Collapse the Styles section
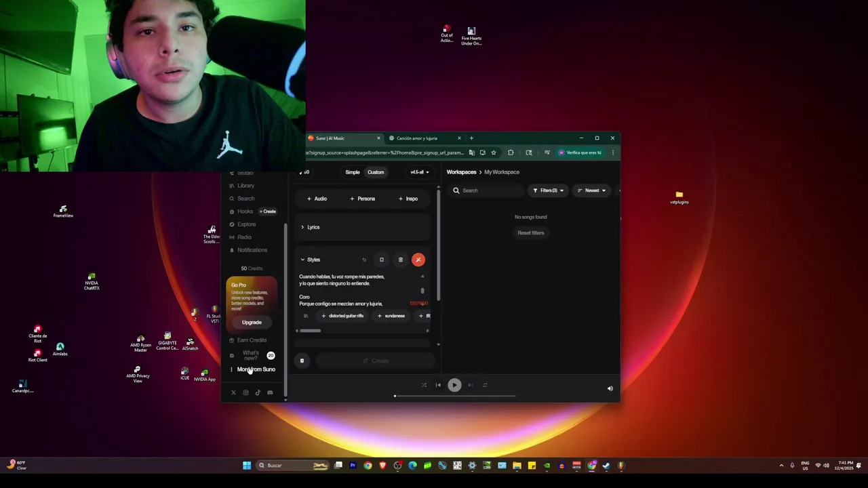Image resolution: width=868 pixels, height=488 pixels. (310, 260)
